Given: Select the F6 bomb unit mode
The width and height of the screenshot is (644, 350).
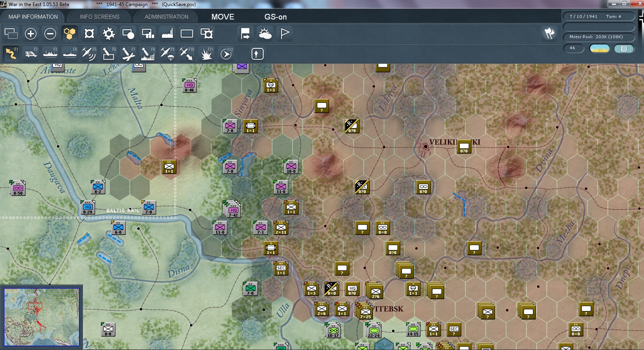Looking at the screenshot, I should (x=109, y=53).
